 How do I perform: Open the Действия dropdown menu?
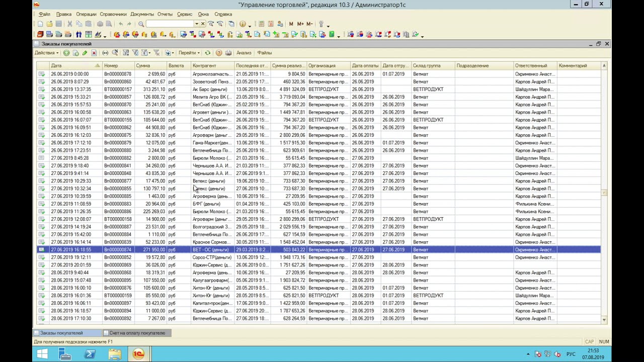(46, 53)
